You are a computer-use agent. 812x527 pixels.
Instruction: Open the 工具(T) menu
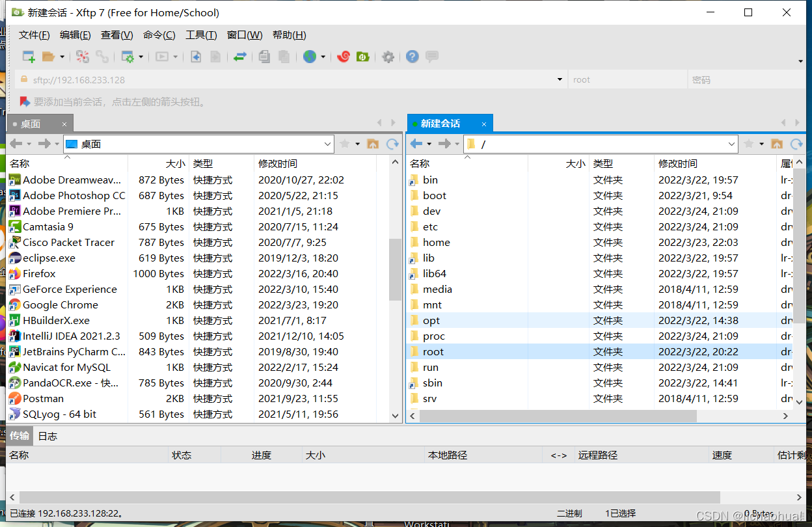pos(200,34)
